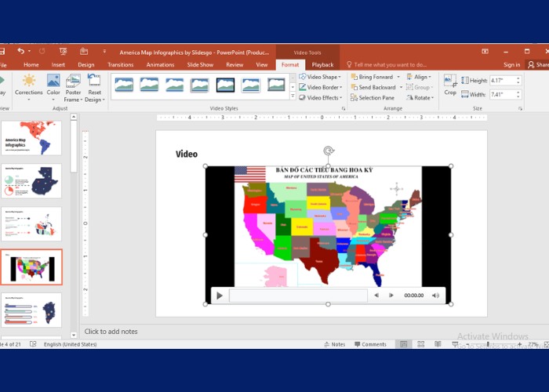Click the Width value field
549x392 pixels.
point(503,95)
